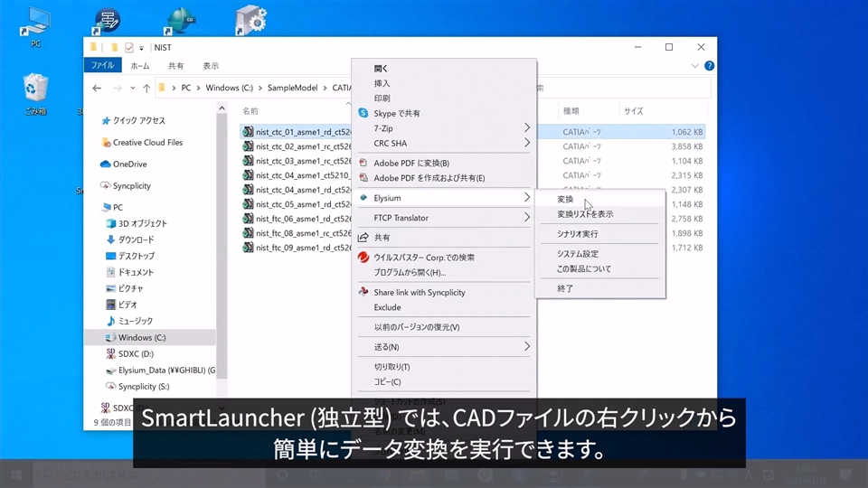Viewport: 868px width, 488px height.
Task: Click the Adobe PDF convert icon
Action: point(363,163)
